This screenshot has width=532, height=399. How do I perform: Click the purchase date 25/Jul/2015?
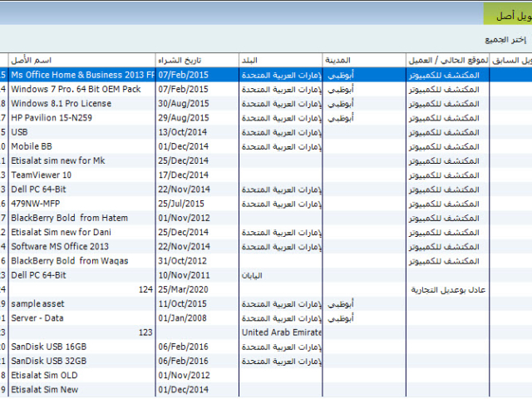click(181, 204)
